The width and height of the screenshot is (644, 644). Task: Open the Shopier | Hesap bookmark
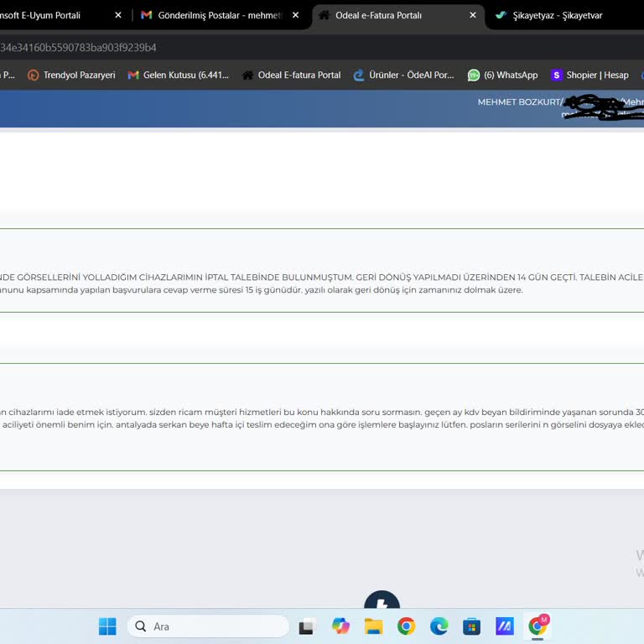[x=589, y=75]
